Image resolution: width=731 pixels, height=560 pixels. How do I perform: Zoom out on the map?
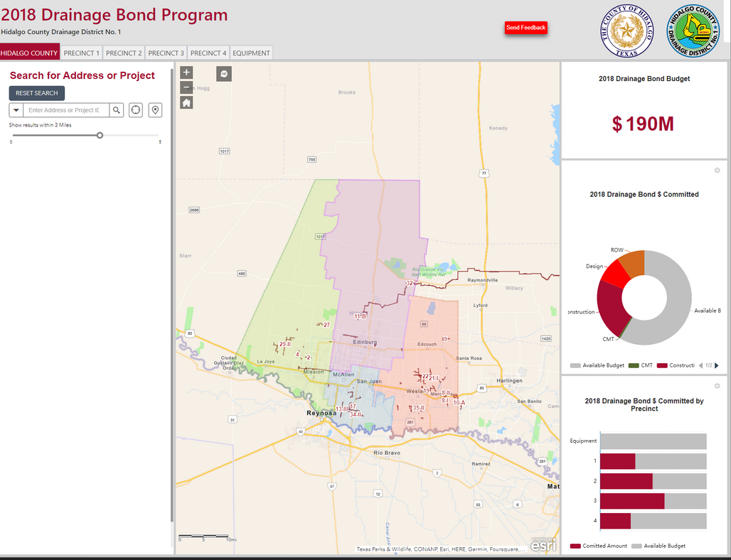[186, 87]
